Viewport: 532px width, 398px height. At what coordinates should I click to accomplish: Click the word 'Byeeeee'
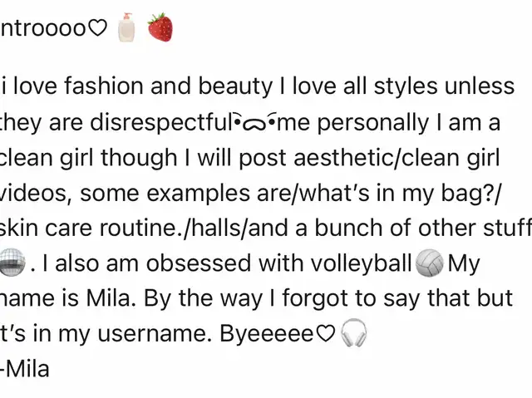pos(268,335)
